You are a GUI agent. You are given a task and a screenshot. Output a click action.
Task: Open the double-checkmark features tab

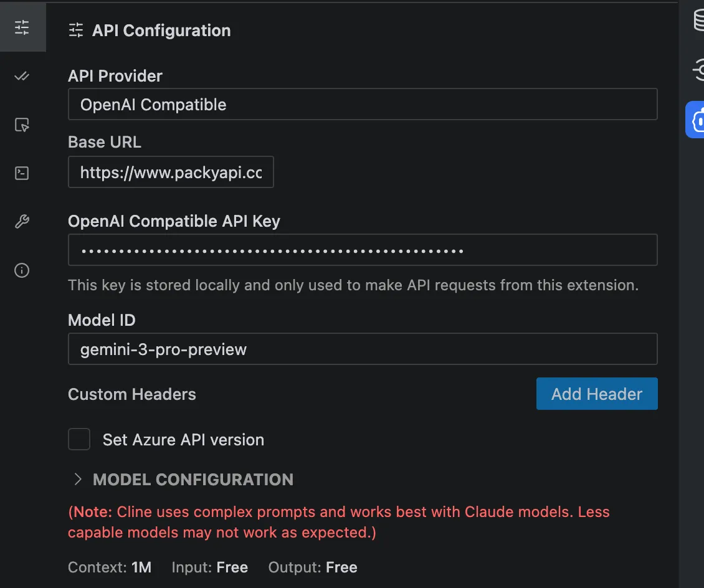point(22,77)
